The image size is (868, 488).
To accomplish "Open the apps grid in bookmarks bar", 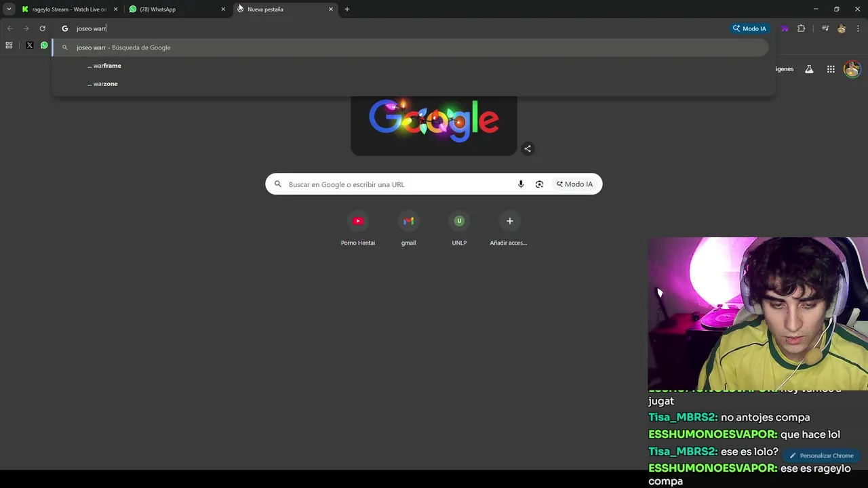I will (9, 45).
